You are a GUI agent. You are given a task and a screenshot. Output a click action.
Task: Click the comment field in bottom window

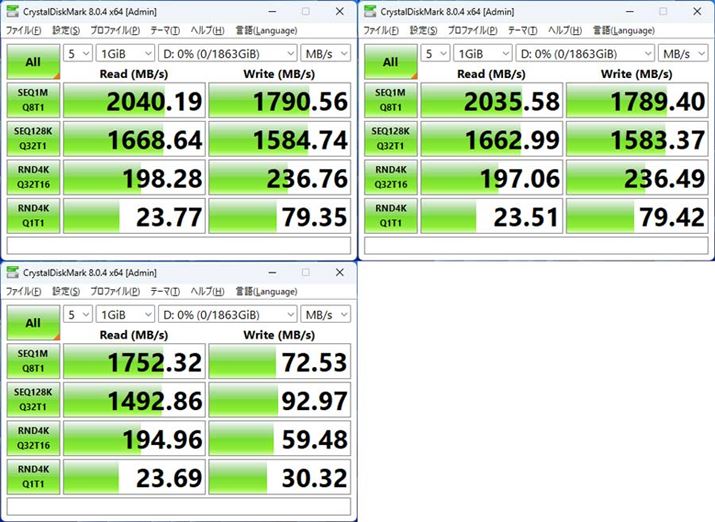coord(179,506)
